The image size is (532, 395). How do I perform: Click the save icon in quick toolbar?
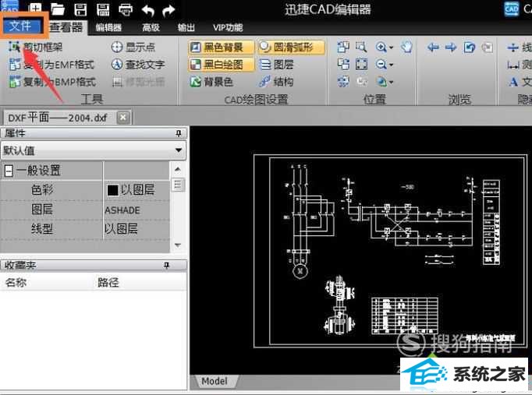pos(80,9)
